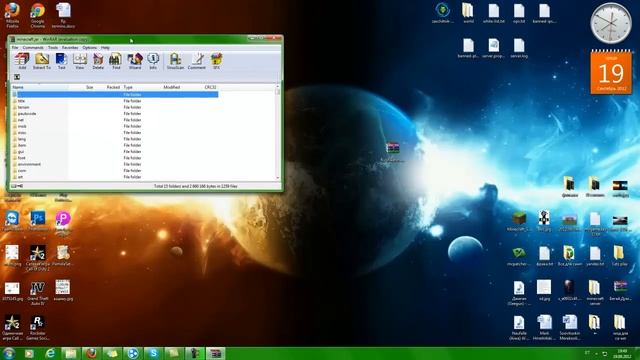Select the art folder row
The width and height of the screenshot is (640, 360).
(115, 177)
